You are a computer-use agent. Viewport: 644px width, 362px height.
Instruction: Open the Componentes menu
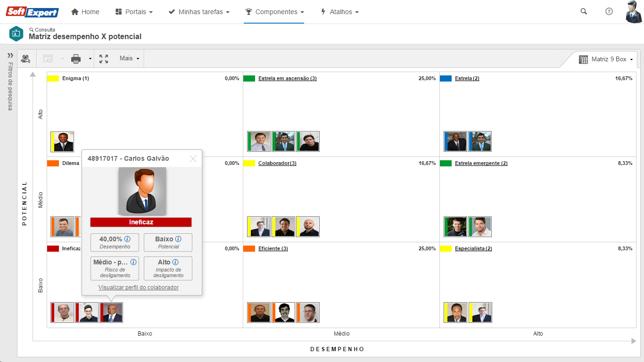coord(274,12)
